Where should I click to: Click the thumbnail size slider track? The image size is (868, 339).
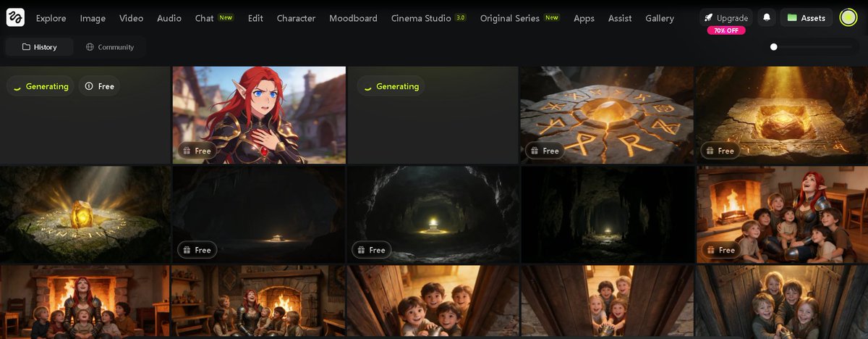(812, 47)
